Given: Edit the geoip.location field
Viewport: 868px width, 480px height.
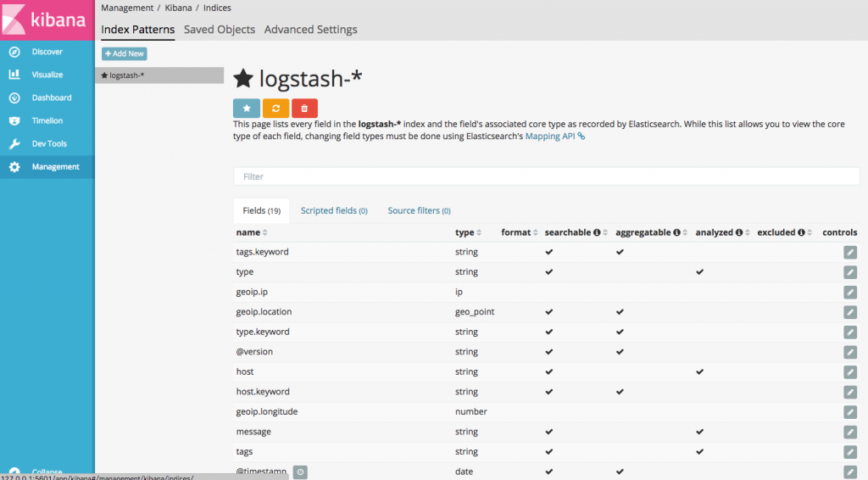Looking at the screenshot, I should [x=850, y=312].
